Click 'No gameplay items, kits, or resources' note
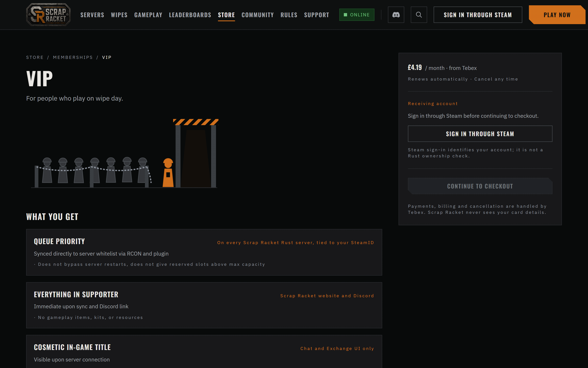The width and height of the screenshot is (588, 368). click(90, 317)
